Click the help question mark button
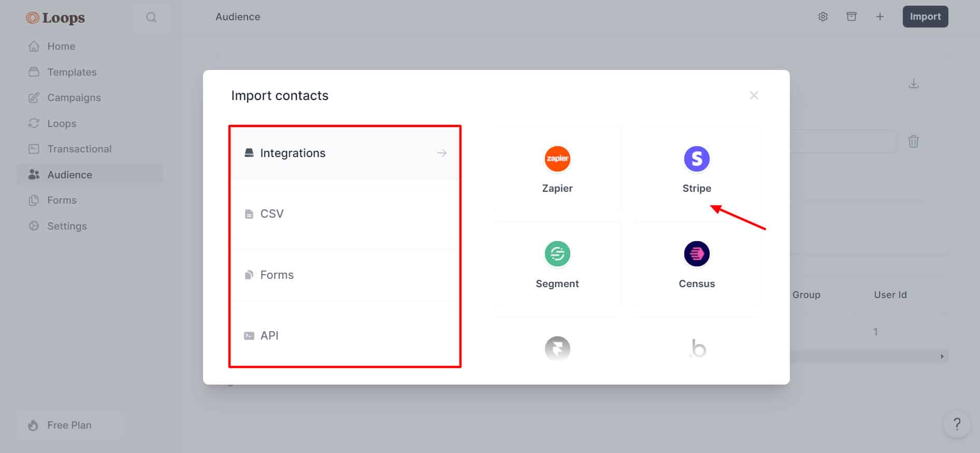980x453 pixels. (957, 424)
